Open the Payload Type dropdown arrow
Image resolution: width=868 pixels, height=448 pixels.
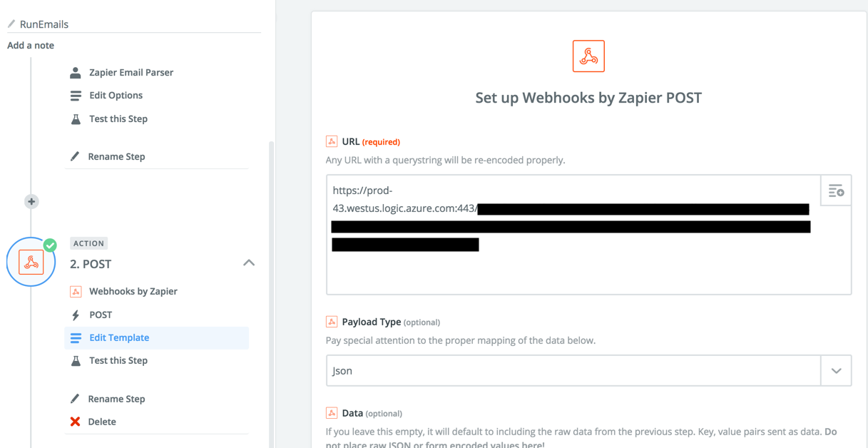coord(836,371)
